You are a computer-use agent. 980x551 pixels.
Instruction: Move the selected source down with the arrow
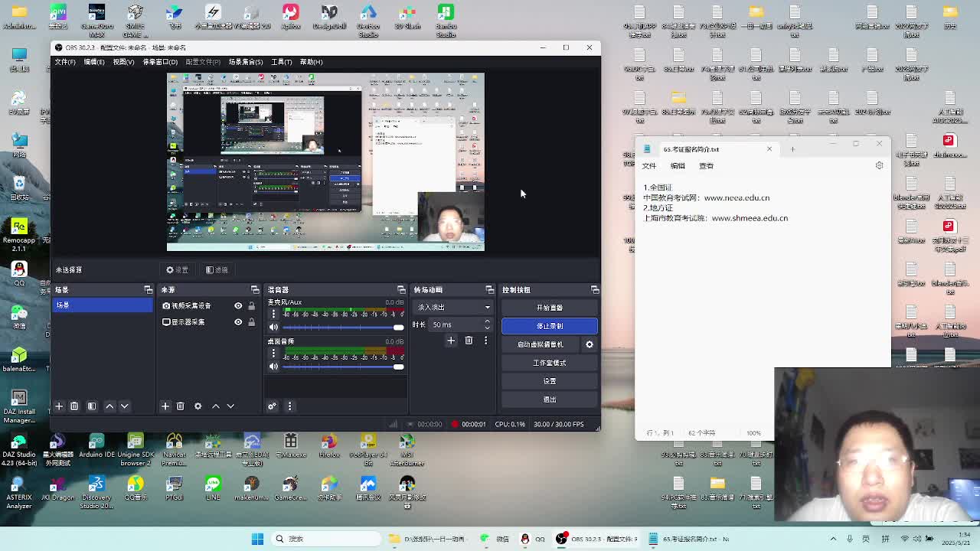pyautogui.click(x=230, y=406)
